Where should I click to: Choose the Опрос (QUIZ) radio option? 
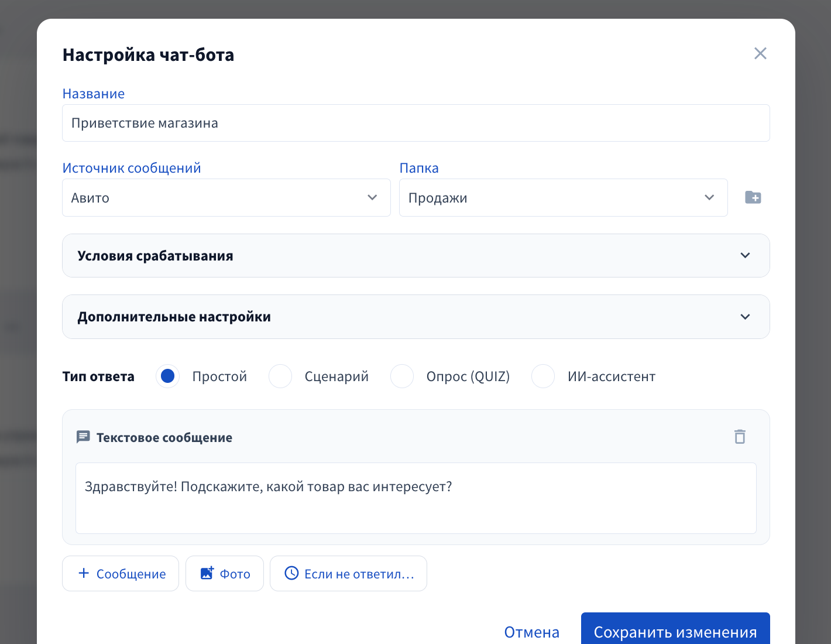[402, 376]
